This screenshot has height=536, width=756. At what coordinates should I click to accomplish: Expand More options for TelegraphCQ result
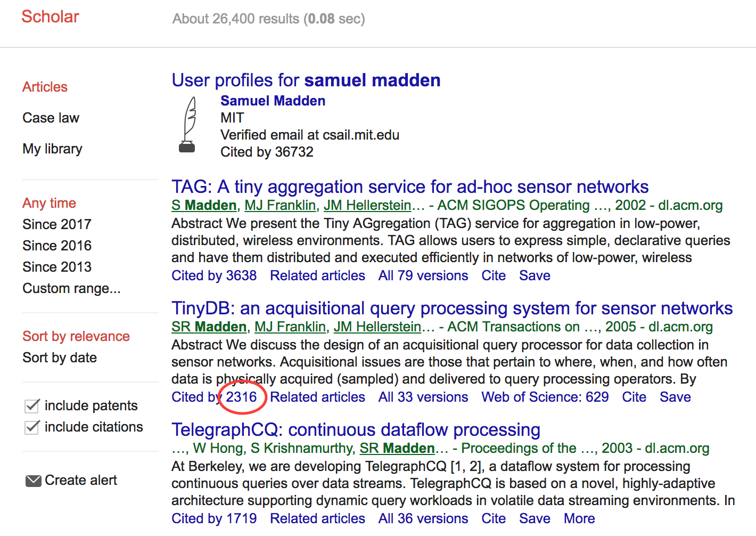pos(579,518)
